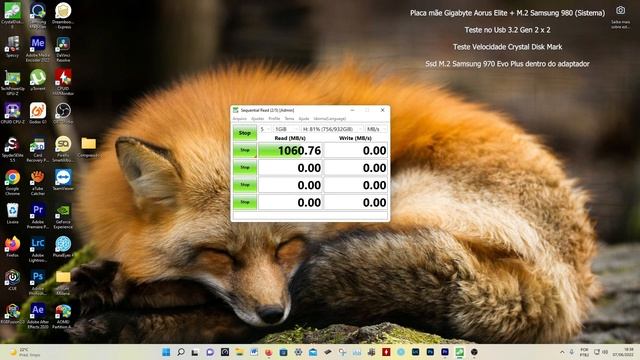Click the second-row Stop test button

tap(245, 167)
